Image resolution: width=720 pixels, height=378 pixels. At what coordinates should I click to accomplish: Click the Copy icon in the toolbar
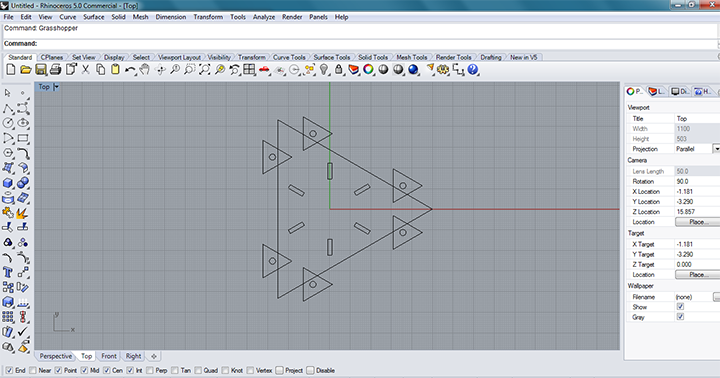[101, 70]
